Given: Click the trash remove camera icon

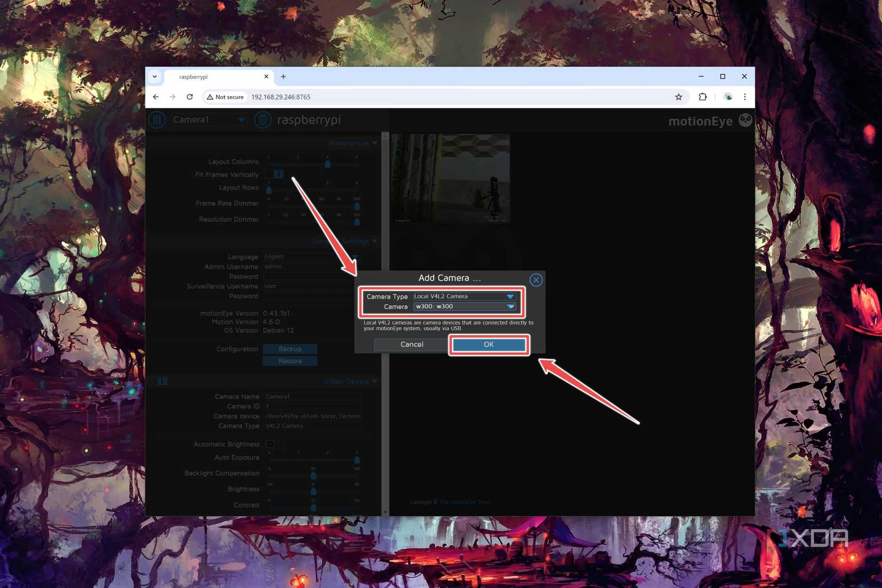Looking at the screenshot, I should click(262, 120).
